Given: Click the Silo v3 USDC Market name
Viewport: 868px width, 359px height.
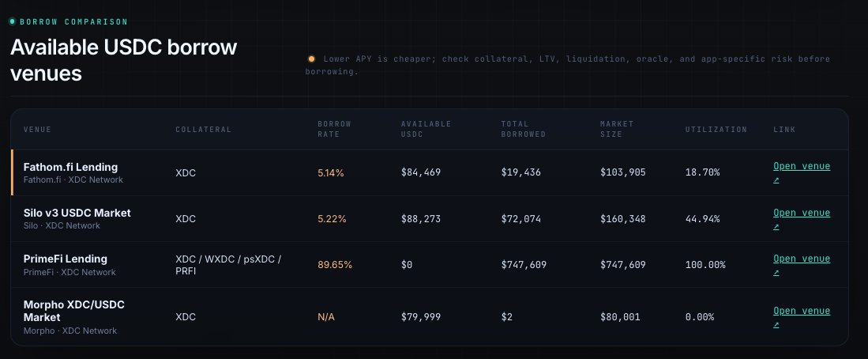Looking at the screenshot, I should click(x=77, y=213).
